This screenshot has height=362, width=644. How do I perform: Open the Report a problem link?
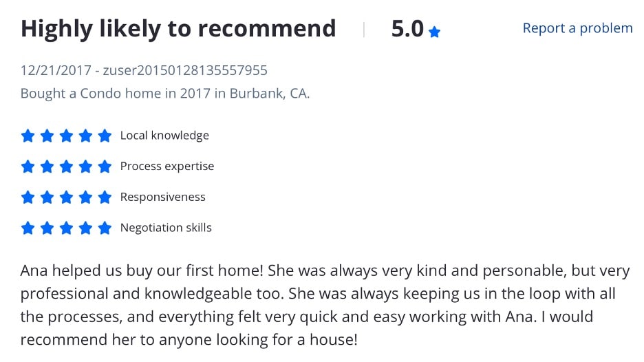[577, 28]
